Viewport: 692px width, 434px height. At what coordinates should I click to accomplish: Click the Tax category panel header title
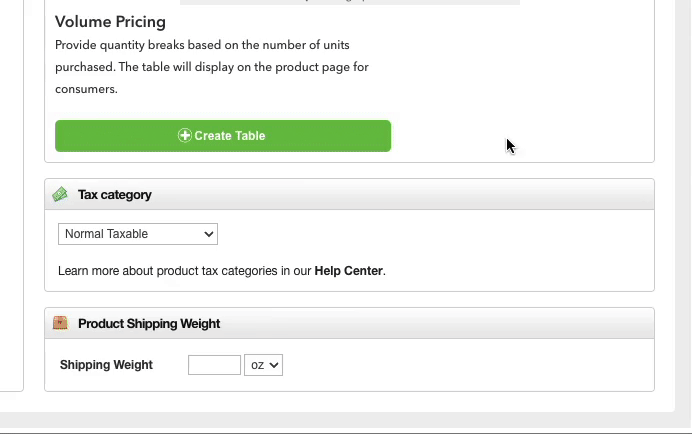pyautogui.click(x=115, y=195)
